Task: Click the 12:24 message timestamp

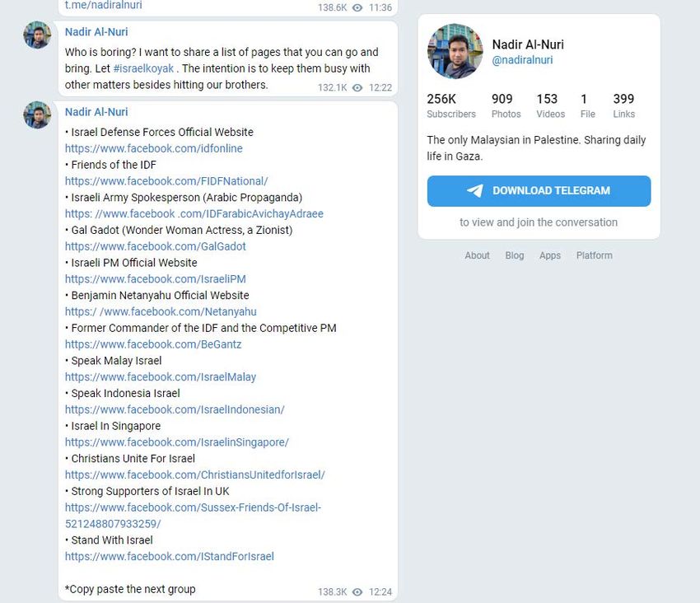Action: click(x=380, y=591)
